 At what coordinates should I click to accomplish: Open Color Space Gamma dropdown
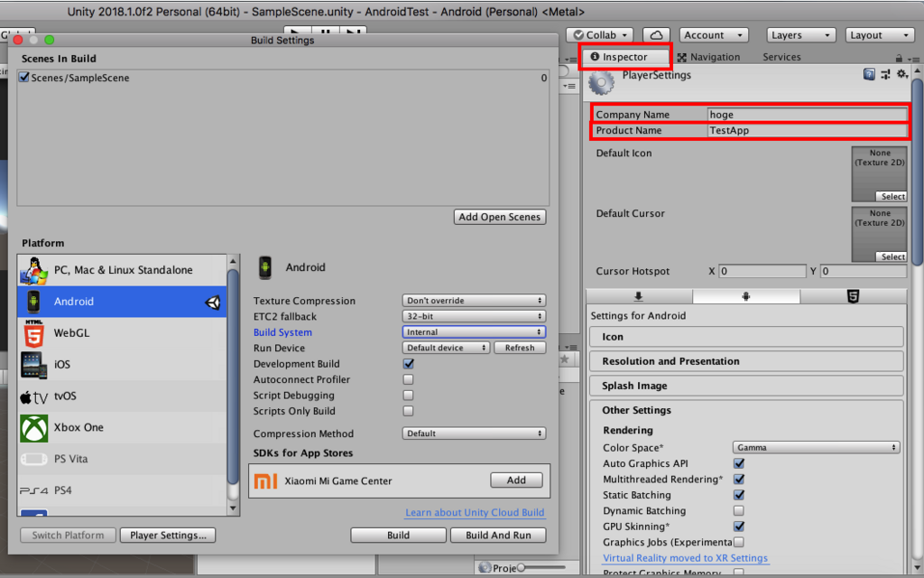click(816, 448)
